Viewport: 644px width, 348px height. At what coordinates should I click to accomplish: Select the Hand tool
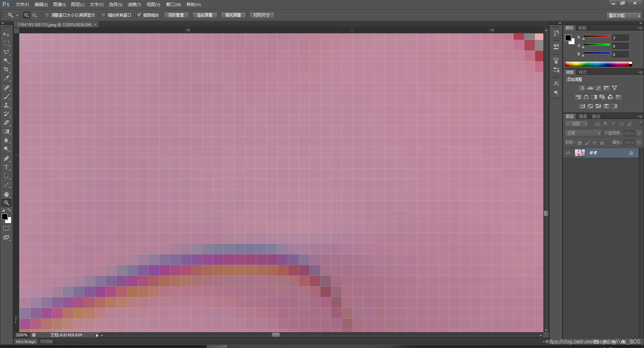point(6,194)
